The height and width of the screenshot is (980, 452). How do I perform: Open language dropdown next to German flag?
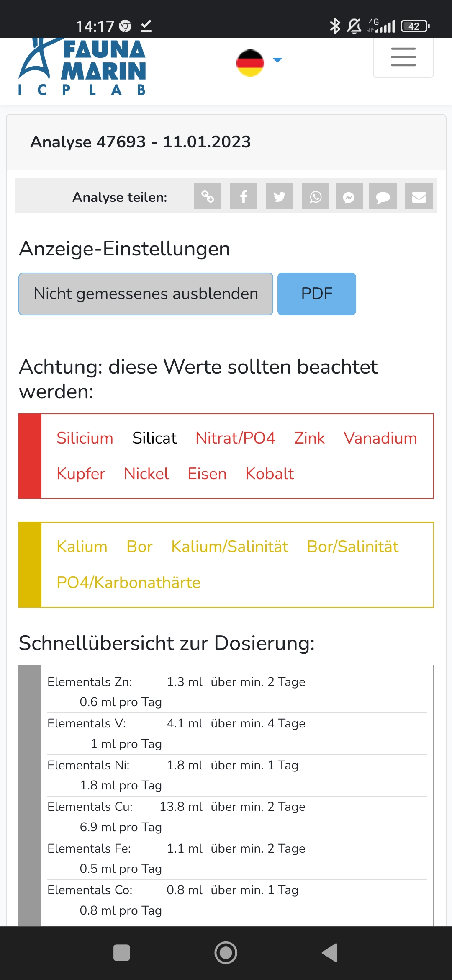[x=277, y=60]
